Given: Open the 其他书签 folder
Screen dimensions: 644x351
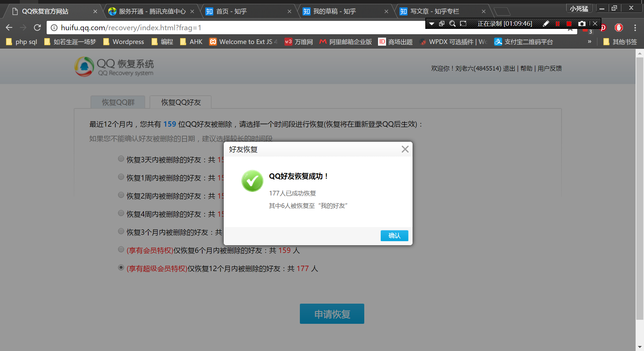Looking at the screenshot, I should click(x=620, y=42).
